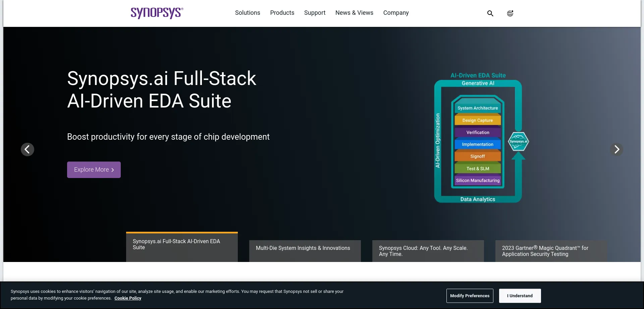Screen dimensions: 644x309
Task: Click 'Implementation' block in diagram
Action: pyautogui.click(x=478, y=144)
